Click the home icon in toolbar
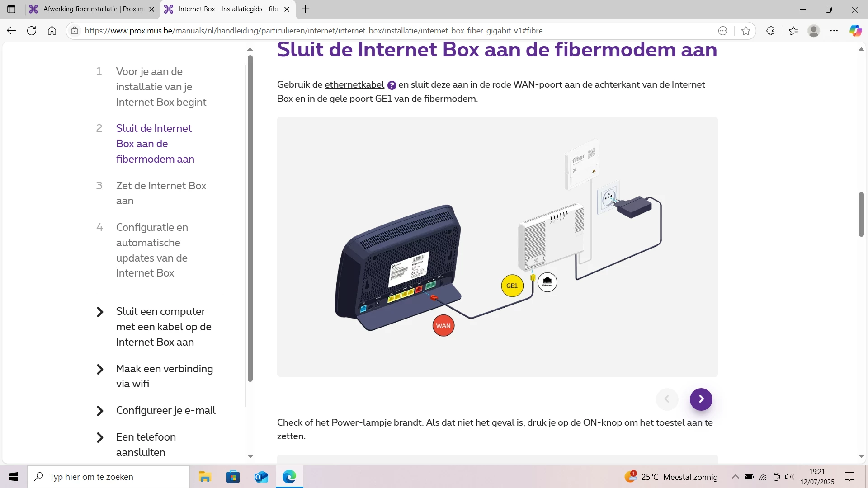Screen dimensions: 868x488 click(52, 31)
